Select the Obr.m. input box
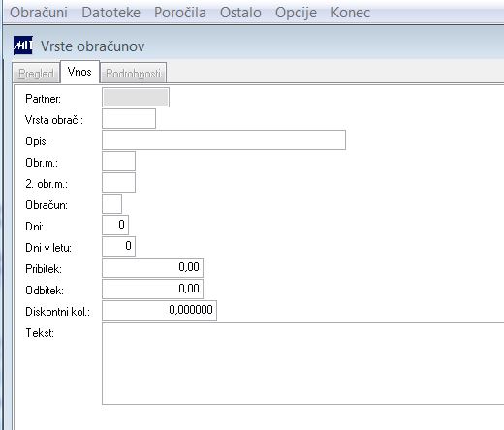Screen dimensions: 504x430 (x=118, y=161)
